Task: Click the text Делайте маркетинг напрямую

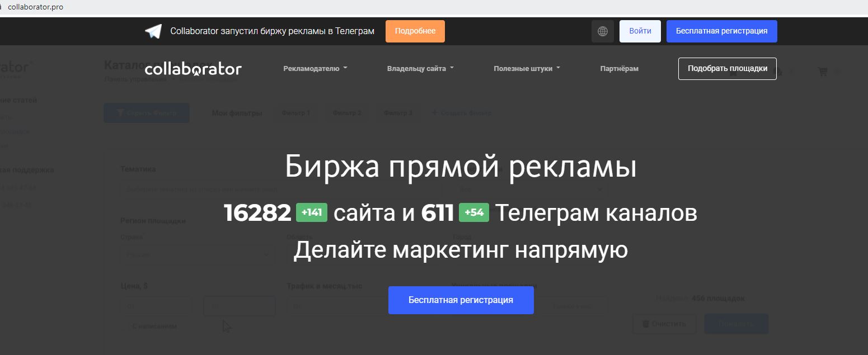Action: 461,250
